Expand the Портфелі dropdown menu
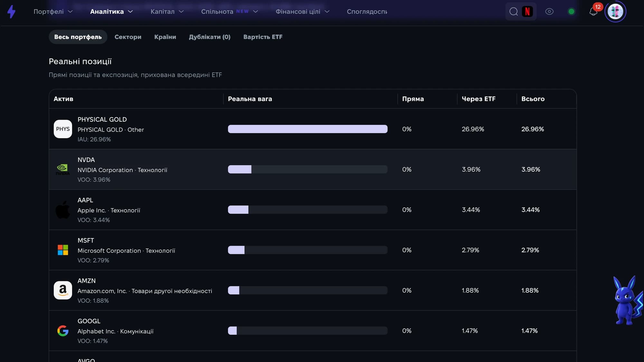644x362 pixels. [x=53, y=12]
